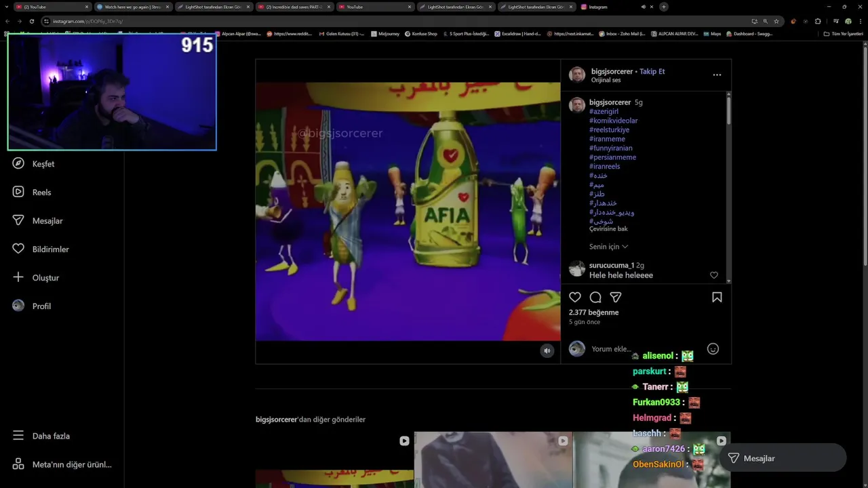Viewport: 868px width, 488px height.
Task: Open 'Gelen Kutusu' bookmark
Action: (x=342, y=33)
